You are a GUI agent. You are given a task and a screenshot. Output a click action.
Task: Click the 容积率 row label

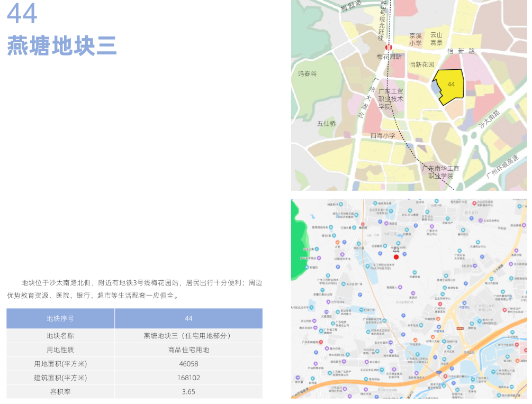[60, 392]
